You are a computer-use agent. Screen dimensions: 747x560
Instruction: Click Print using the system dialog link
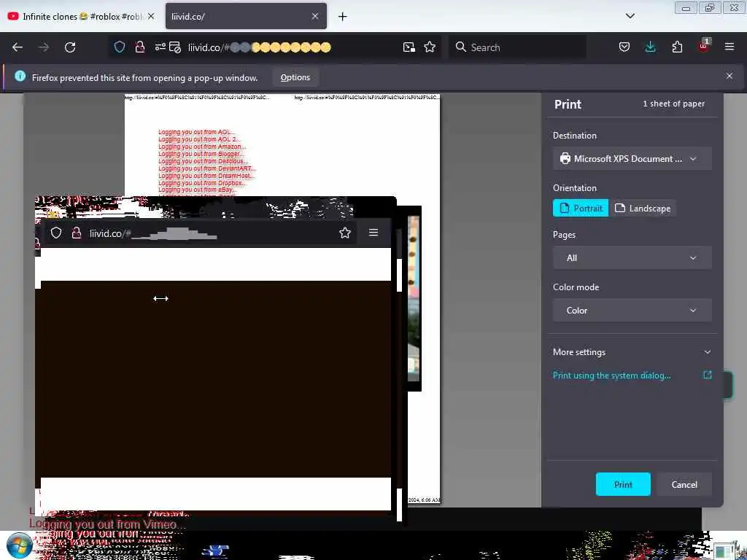pyautogui.click(x=612, y=376)
